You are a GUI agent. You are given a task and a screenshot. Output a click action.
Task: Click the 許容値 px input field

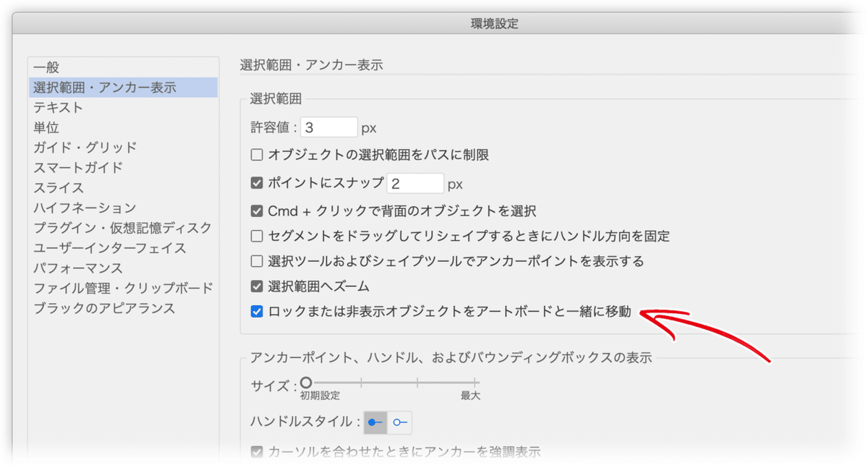click(329, 127)
